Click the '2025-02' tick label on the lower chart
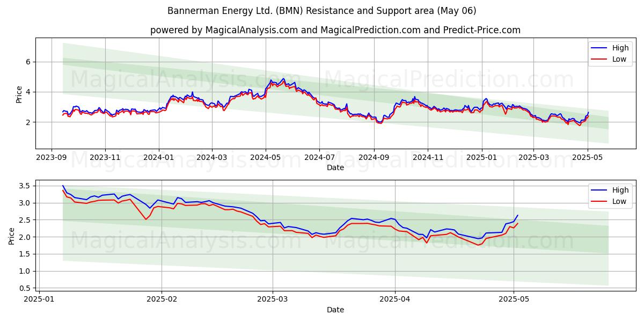The width and height of the screenshot is (644, 322). tap(162, 299)
